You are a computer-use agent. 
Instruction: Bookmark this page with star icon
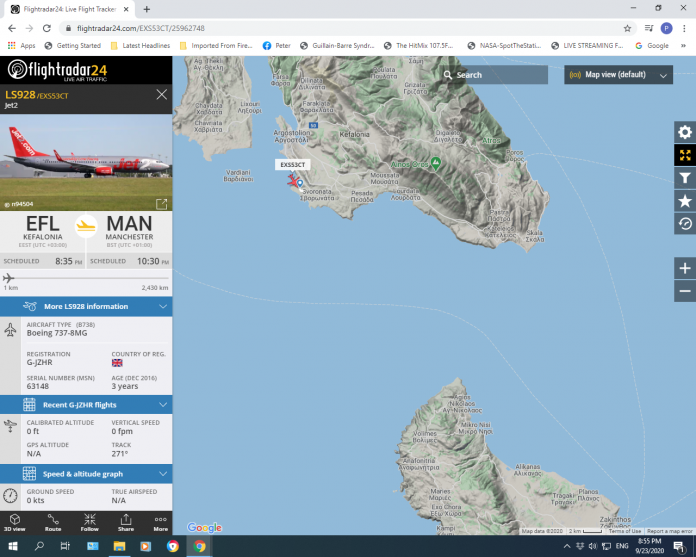(x=627, y=28)
